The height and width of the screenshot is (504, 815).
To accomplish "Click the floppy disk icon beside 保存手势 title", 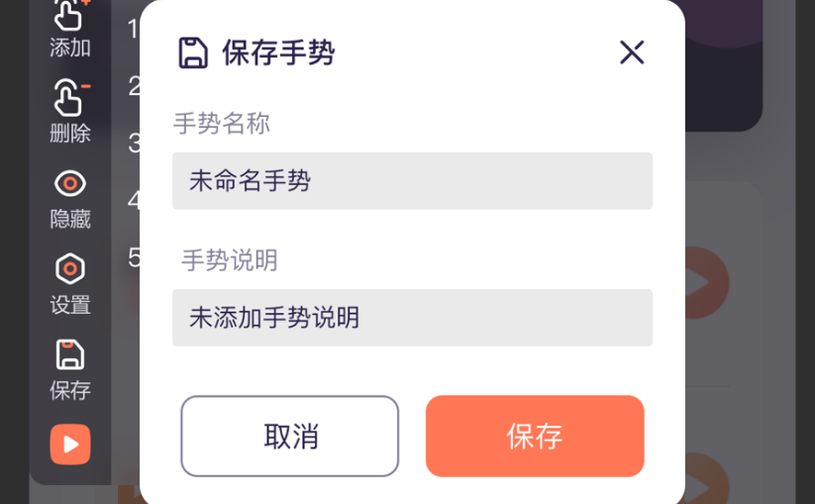I will pos(193,52).
